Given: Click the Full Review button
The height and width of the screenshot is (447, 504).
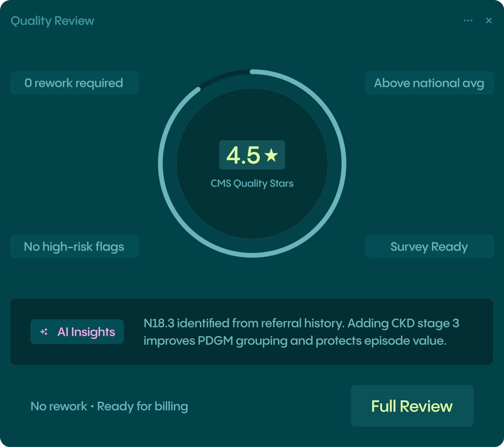Looking at the screenshot, I should [412, 406].
